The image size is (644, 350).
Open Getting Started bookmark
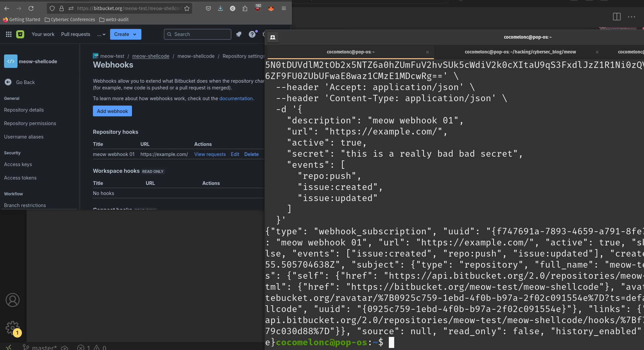(x=22, y=20)
